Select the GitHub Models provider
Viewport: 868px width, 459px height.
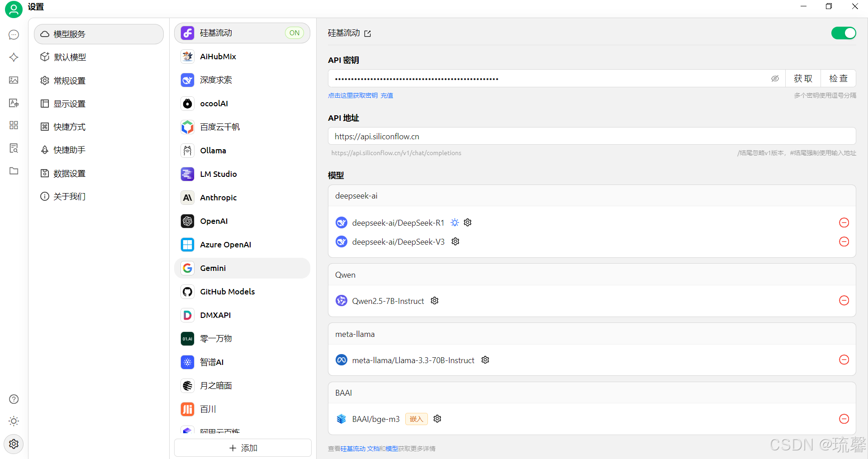242,292
